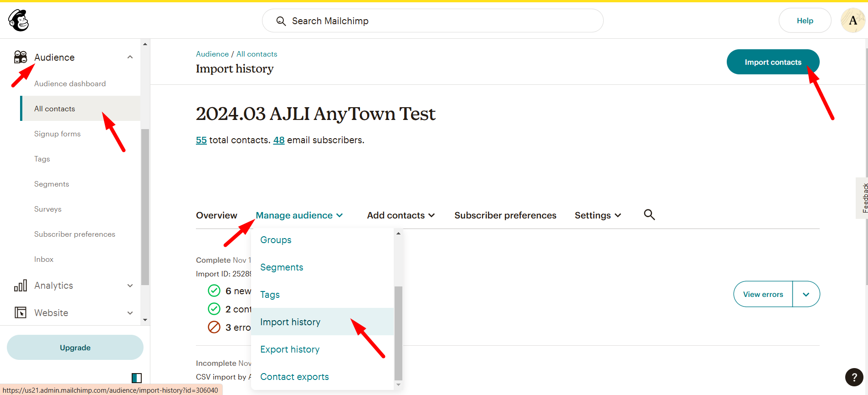
Task: Click the sidebar scrollbar thumb
Action: [145, 207]
